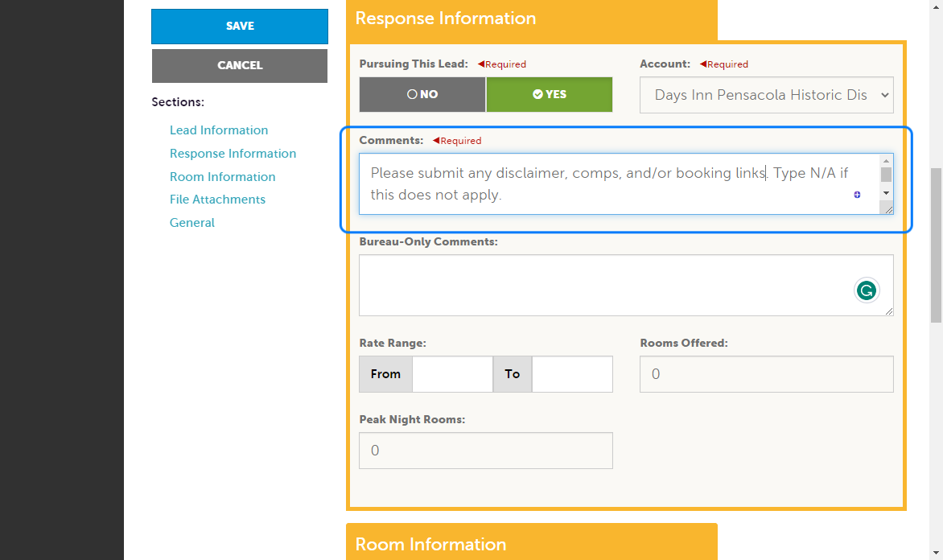Click the Grammarly icon in Bureau-Only Comments
Viewport: 943px width, 560px height.
point(867,290)
